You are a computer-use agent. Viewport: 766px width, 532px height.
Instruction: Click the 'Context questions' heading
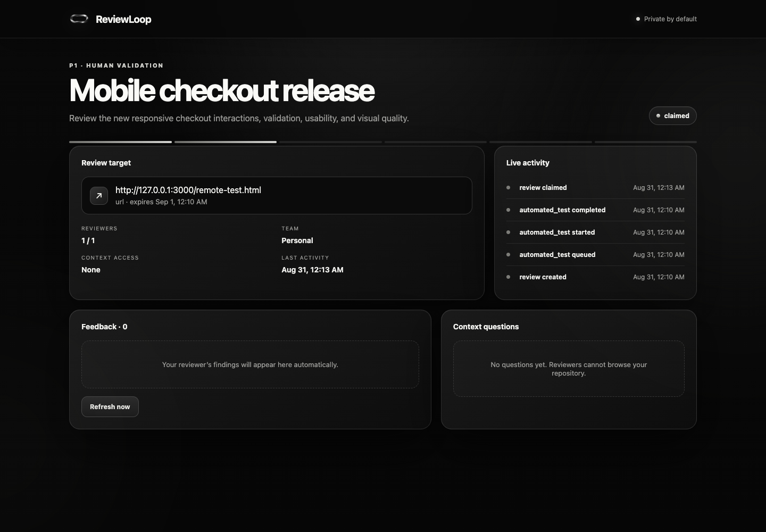click(486, 327)
